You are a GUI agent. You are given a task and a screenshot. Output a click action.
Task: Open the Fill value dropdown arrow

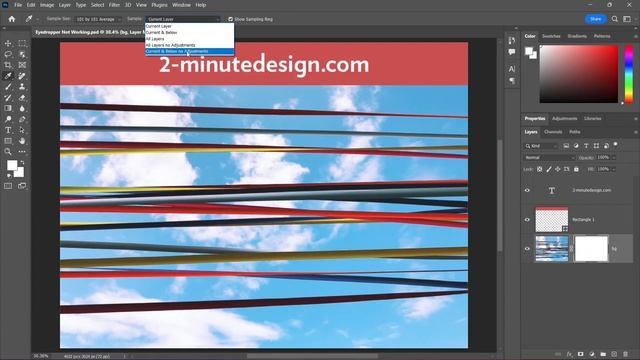coord(614,169)
